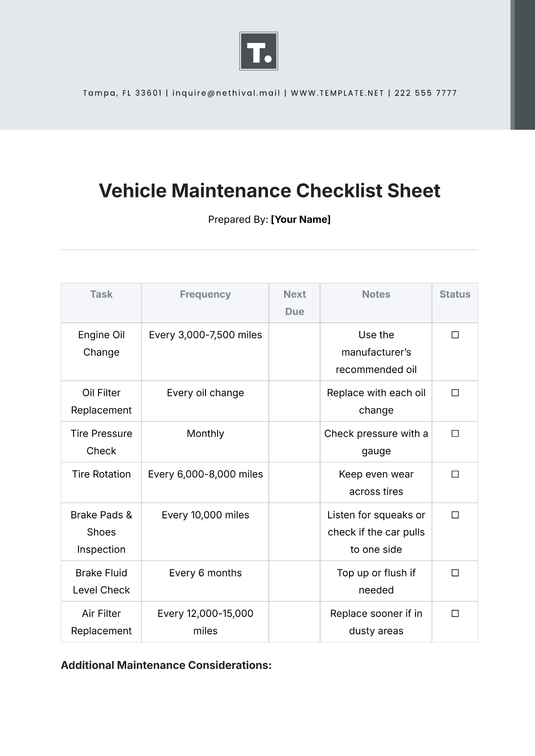Click the phone number 222 555 7777
Image resolution: width=535 pixels, height=756 pixels.
coord(426,93)
